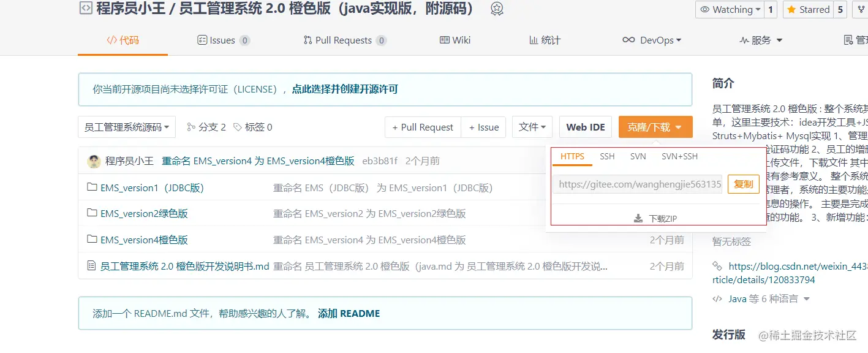868x353 pixels.
Task: Expand the DevOps menu
Action: pos(652,40)
